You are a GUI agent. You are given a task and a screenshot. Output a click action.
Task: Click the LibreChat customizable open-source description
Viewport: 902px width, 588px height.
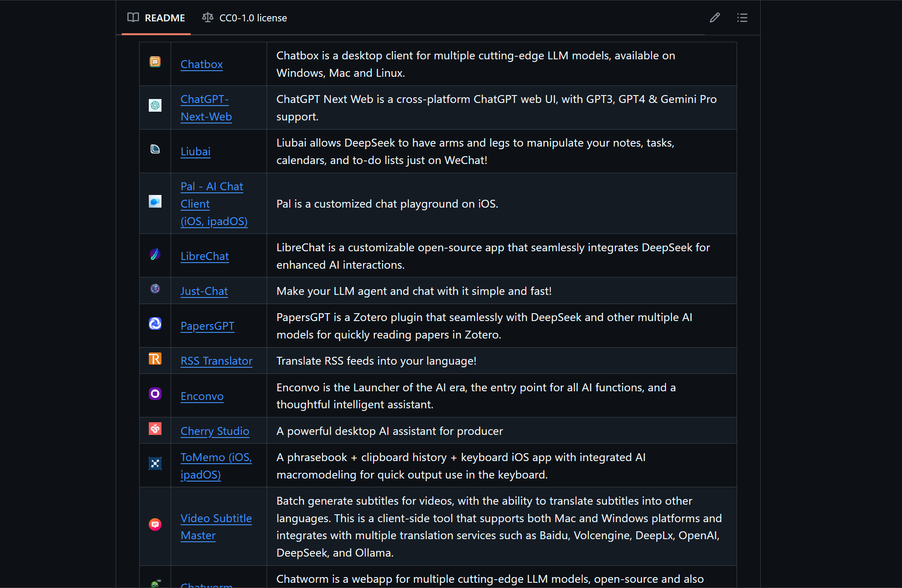click(x=493, y=256)
